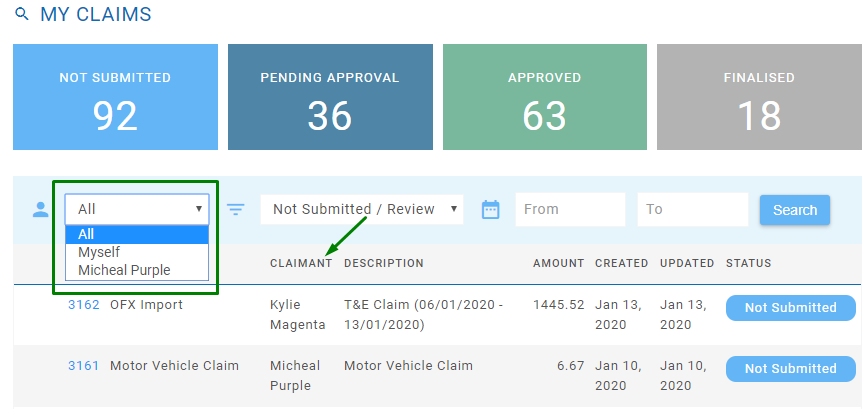Open claim number 3161 link

pos(84,366)
